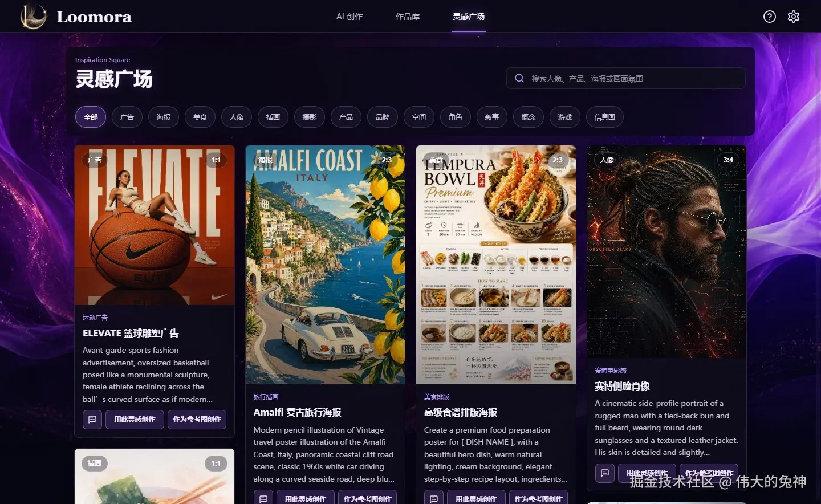
Task: Click the 2:3 ratio badge on Amalfi card
Action: (387, 160)
